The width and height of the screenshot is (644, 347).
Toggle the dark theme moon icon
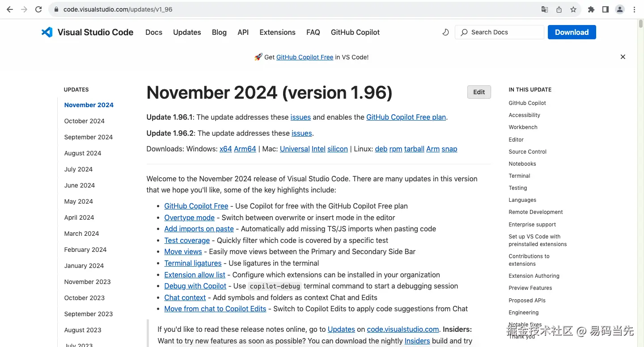coord(445,32)
